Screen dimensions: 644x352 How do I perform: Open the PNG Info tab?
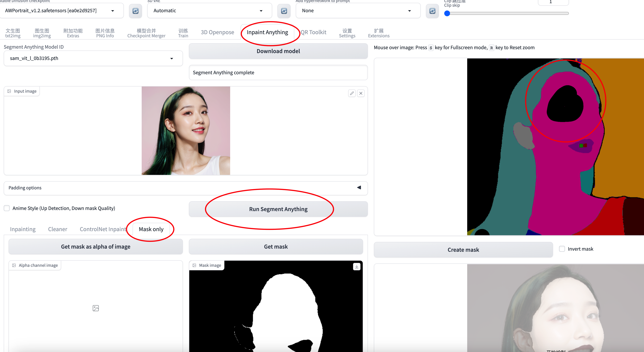(105, 33)
